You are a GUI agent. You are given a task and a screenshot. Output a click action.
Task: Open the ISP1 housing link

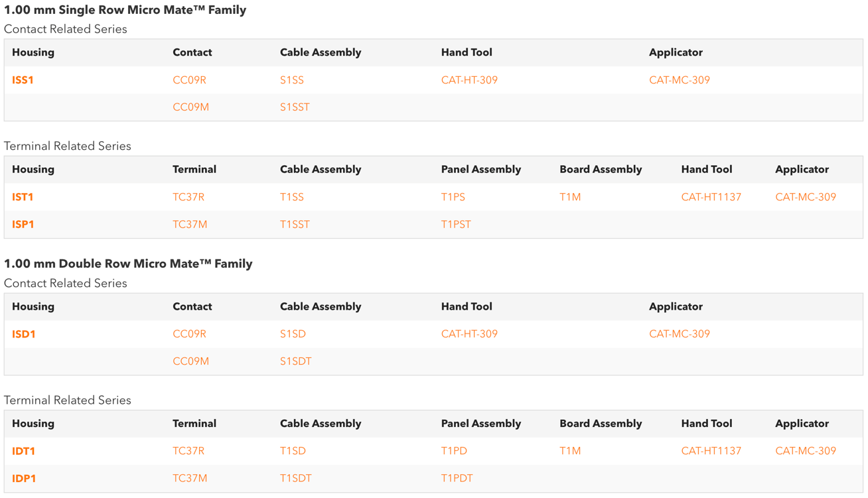click(23, 224)
